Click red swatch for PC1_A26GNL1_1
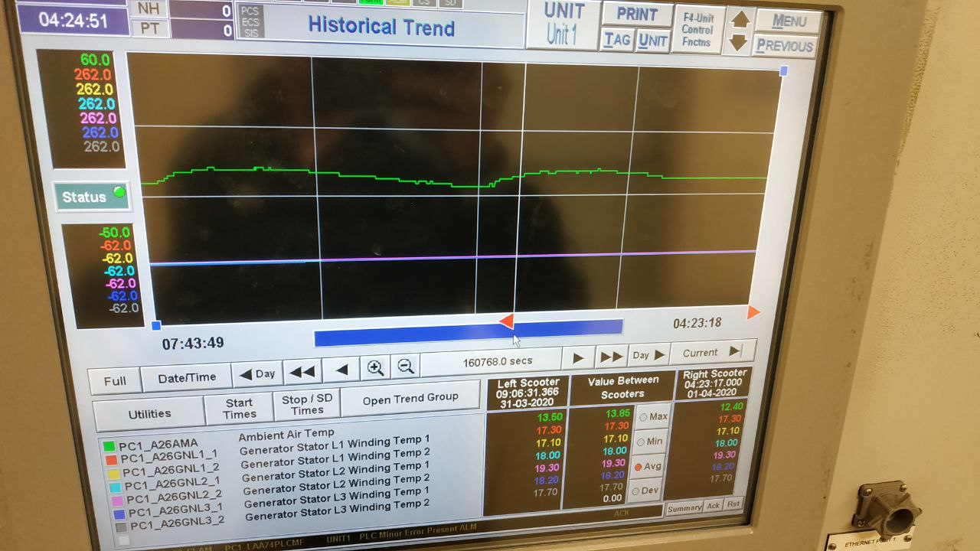Screen dimensions: 980x551 (110, 459)
